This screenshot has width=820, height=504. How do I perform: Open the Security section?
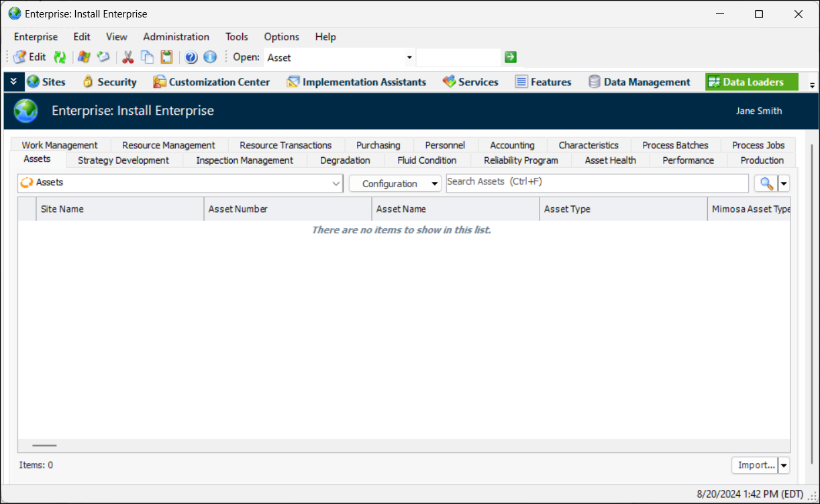tap(109, 82)
